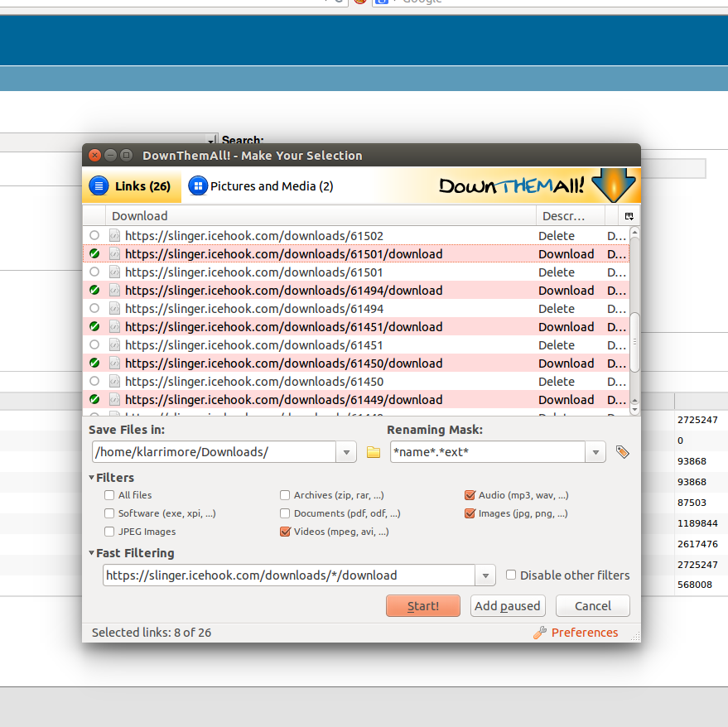
Task: Click file icon of downloads/61451 row
Action: point(114,345)
